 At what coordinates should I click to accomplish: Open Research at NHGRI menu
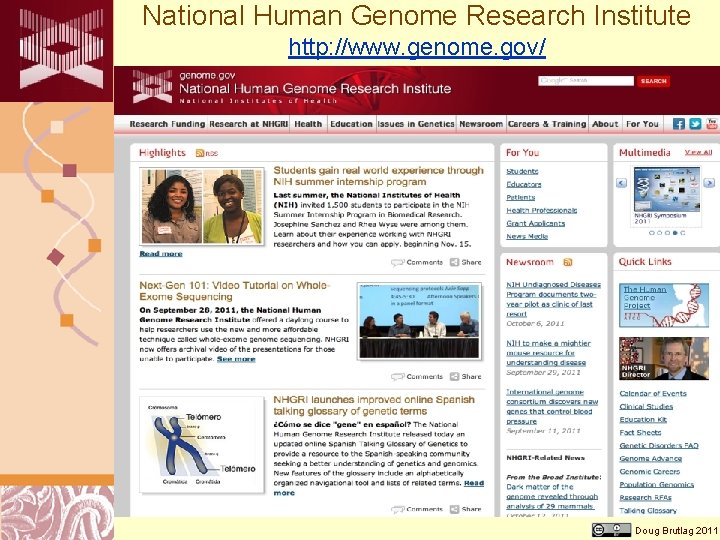tap(248, 124)
